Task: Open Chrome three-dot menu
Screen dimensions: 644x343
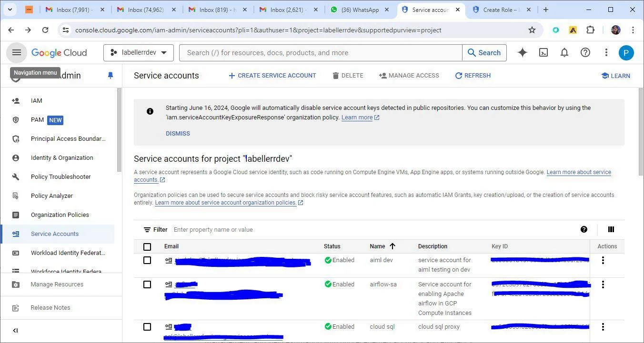Action: [633, 30]
